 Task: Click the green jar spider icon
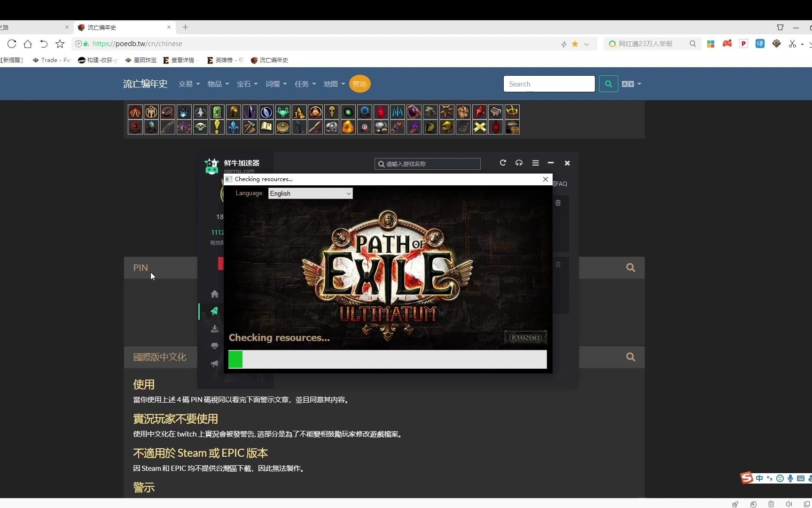[217, 112]
